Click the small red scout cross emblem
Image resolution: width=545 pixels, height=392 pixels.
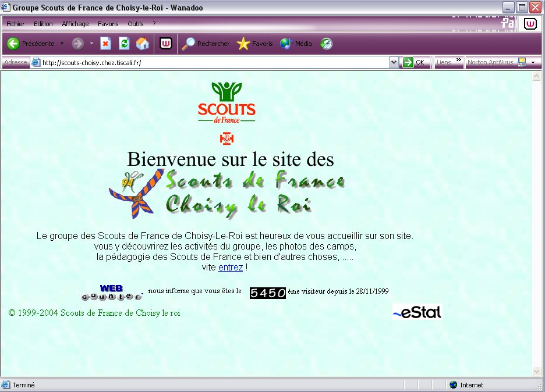point(227,138)
